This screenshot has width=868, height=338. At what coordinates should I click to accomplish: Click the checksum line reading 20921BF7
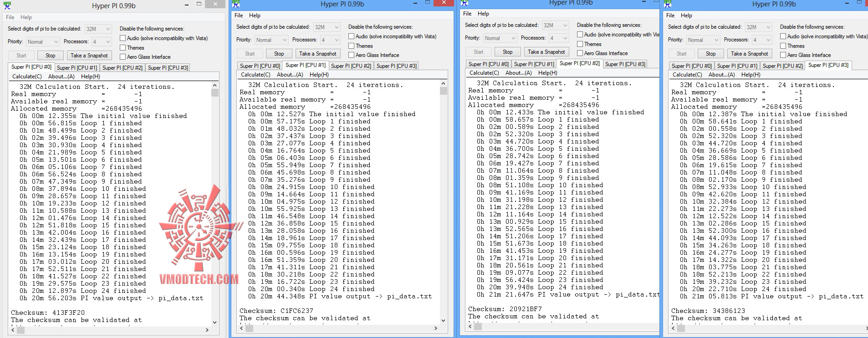pos(505,309)
